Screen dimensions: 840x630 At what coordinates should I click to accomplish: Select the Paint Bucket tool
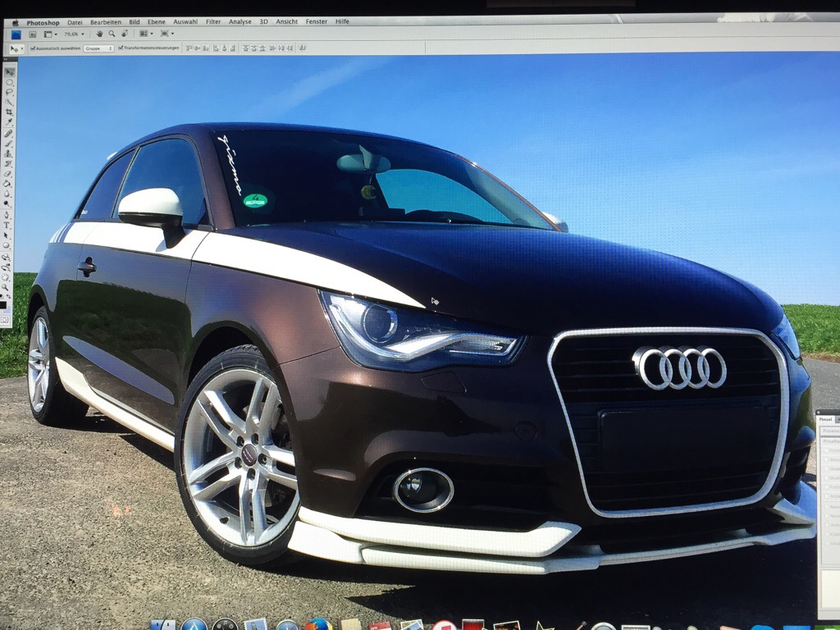point(9,183)
